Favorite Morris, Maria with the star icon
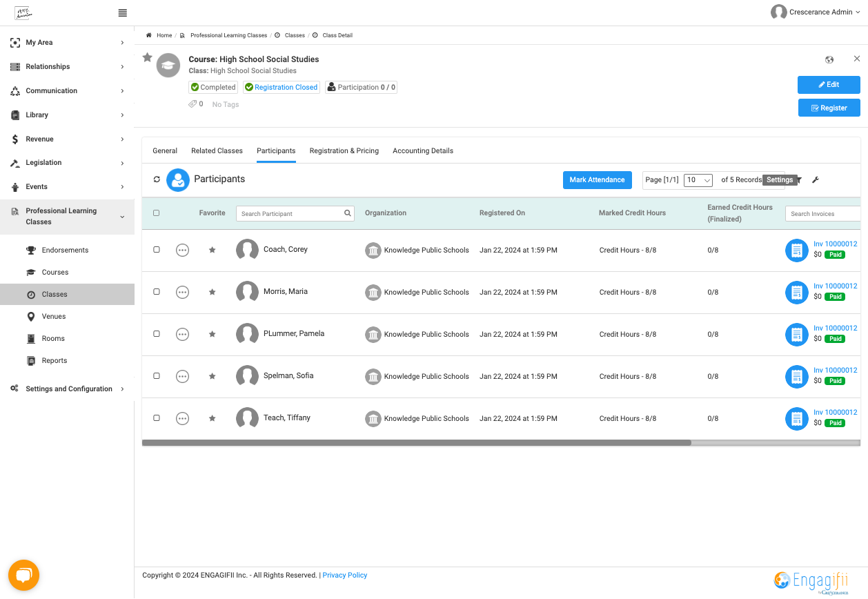868x599 pixels. coord(213,292)
